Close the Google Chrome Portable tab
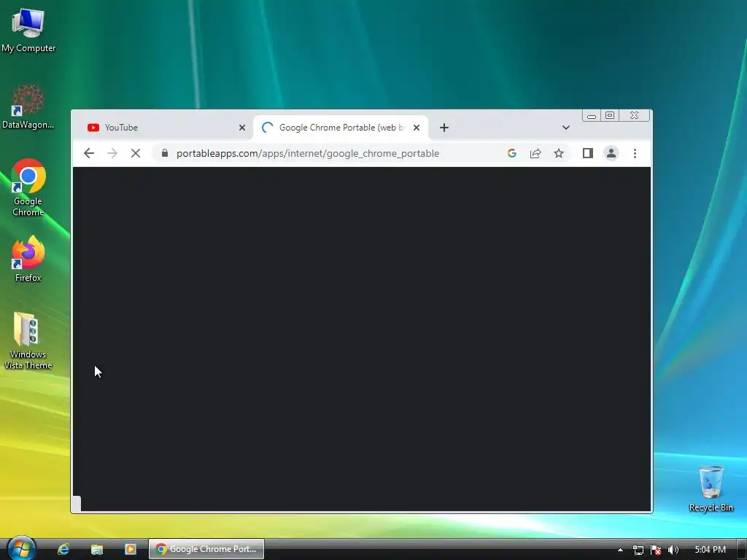 click(x=417, y=128)
